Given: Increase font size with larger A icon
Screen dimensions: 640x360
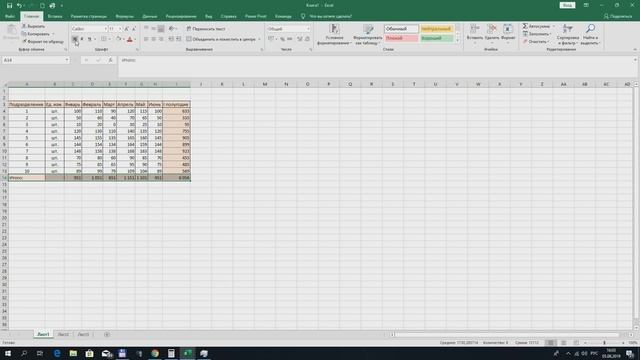Looking at the screenshot, I should coord(127,29).
